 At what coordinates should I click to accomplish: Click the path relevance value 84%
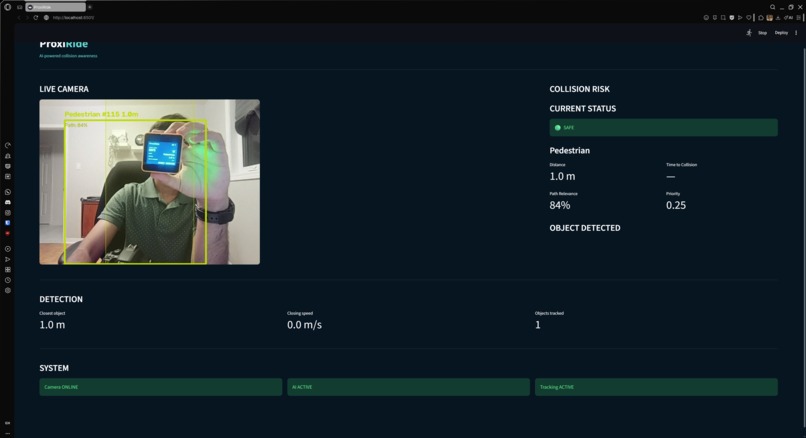[x=560, y=205]
